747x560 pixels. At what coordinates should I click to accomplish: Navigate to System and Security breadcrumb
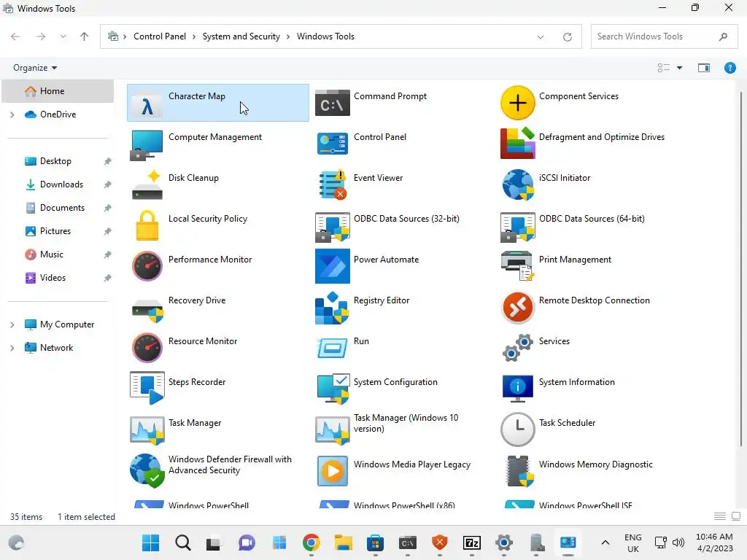point(241,36)
